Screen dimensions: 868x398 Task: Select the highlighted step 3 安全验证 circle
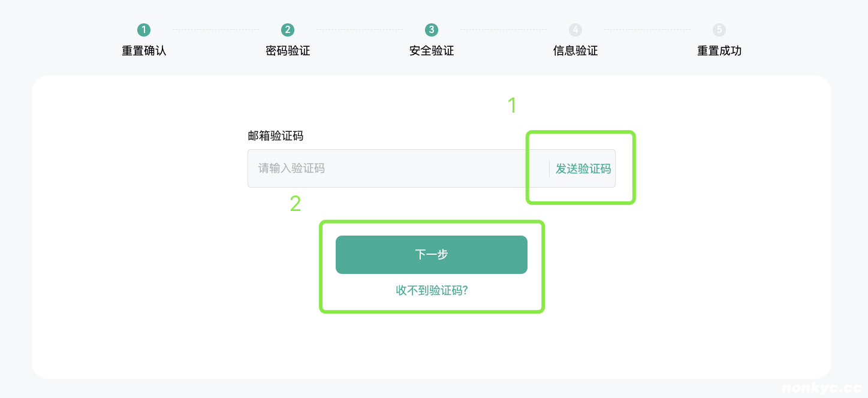pos(431,29)
